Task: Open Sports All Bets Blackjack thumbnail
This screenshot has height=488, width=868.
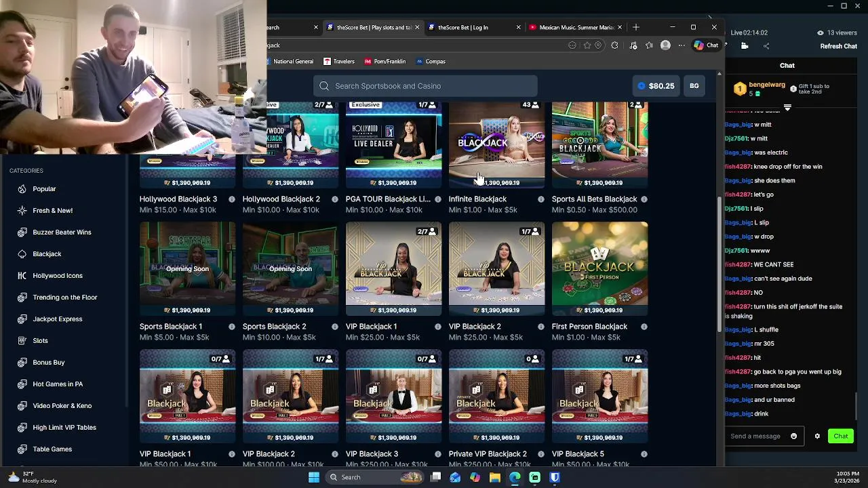Action: coord(599,145)
